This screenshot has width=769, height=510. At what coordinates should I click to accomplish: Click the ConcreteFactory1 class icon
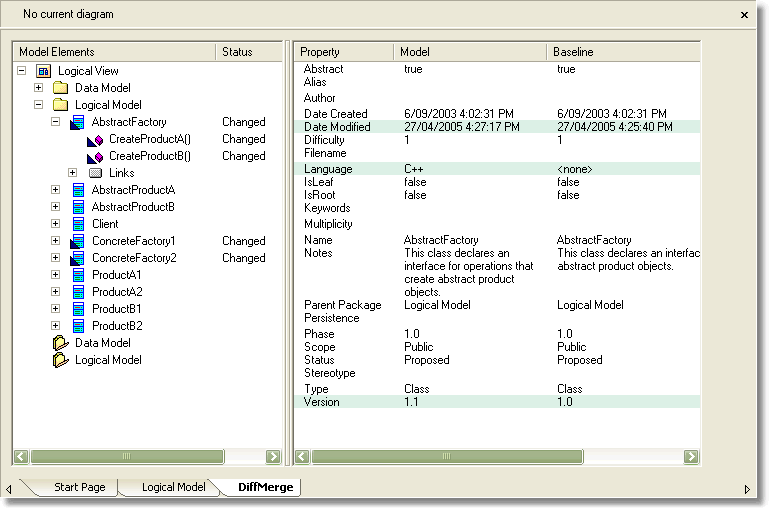[77, 241]
